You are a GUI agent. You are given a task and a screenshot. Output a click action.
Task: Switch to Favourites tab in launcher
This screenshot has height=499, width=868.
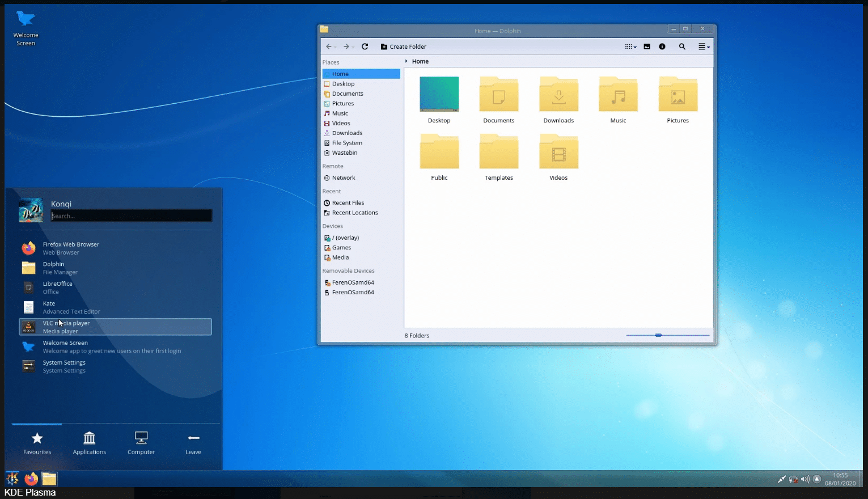[x=37, y=443]
